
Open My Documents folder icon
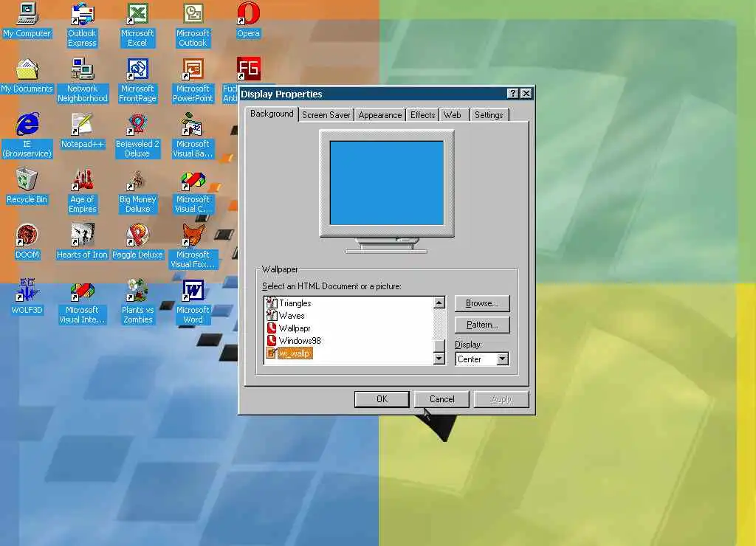[27, 76]
